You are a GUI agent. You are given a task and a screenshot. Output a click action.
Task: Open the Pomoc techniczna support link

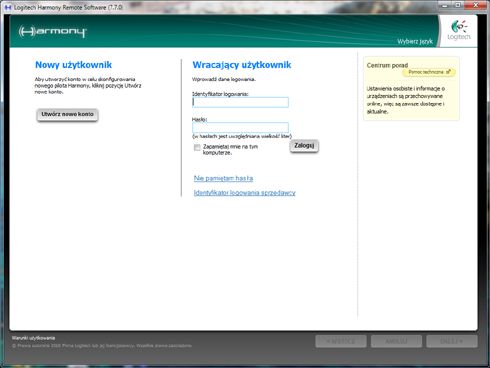(429, 72)
